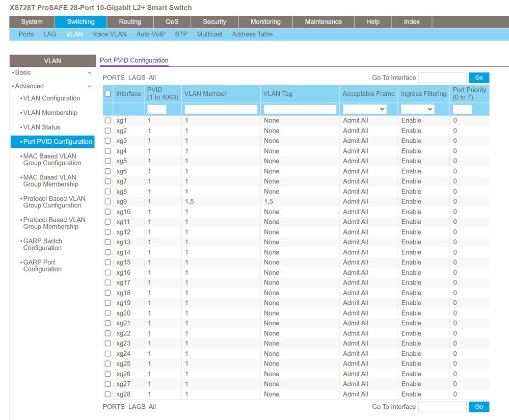Screen dimensions: 509x420
Task: Click the xg14 interface name
Action: click(123, 252)
